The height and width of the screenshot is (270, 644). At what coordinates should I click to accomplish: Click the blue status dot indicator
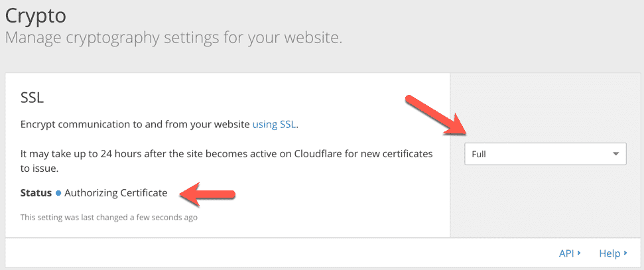pyautogui.click(x=58, y=193)
